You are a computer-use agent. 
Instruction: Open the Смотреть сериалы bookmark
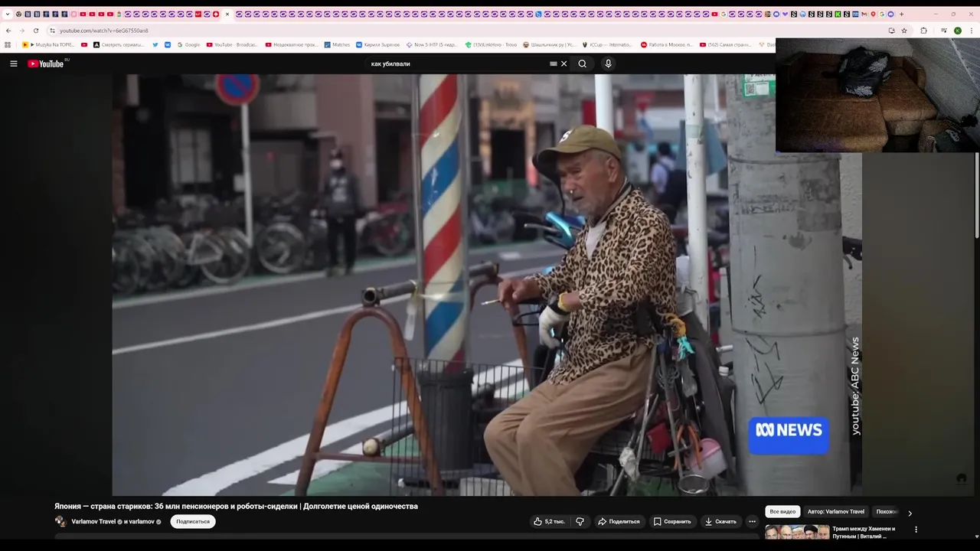pyautogui.click(x=119, y=44)
